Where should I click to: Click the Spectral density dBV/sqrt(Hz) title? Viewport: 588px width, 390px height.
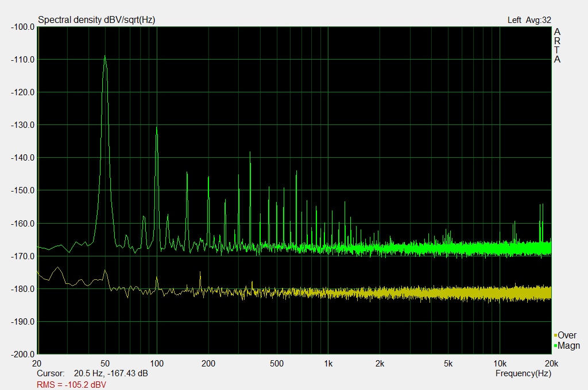(96, 20)
